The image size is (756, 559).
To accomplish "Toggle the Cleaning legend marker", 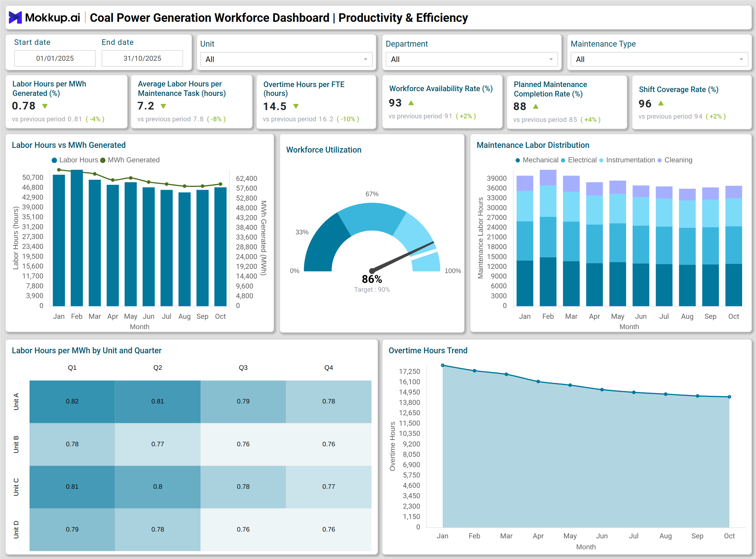I will (x=659, y=160).
